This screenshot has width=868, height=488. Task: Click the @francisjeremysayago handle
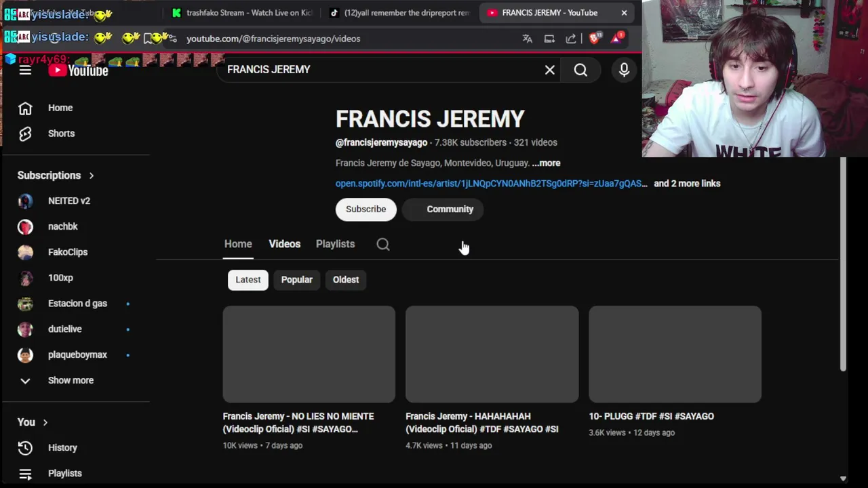click(381, 142)
